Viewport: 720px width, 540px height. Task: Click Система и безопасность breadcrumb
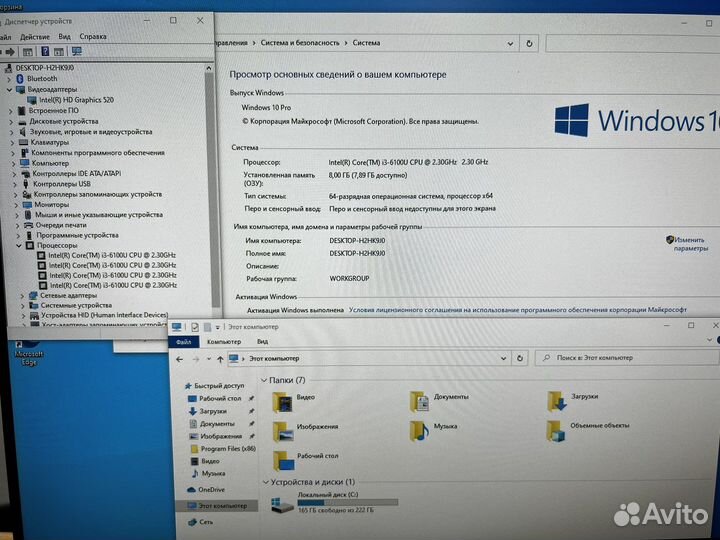point(300,43)
